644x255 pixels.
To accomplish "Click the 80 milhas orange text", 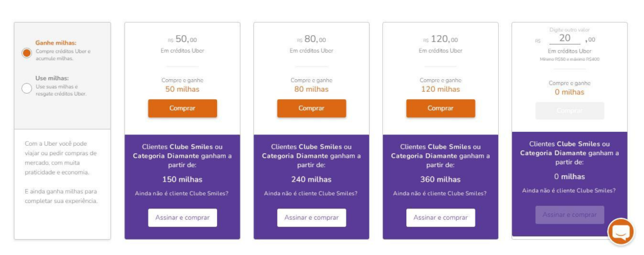I will pos(311,89).
